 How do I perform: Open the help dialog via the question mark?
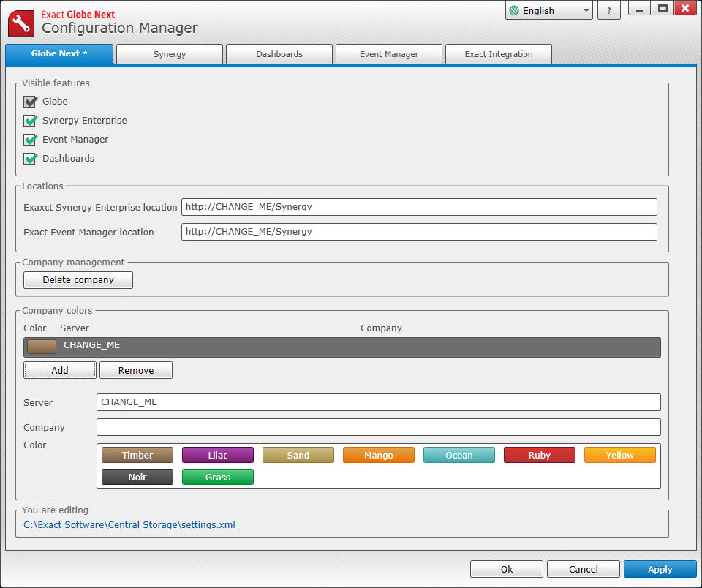[609, 10]
